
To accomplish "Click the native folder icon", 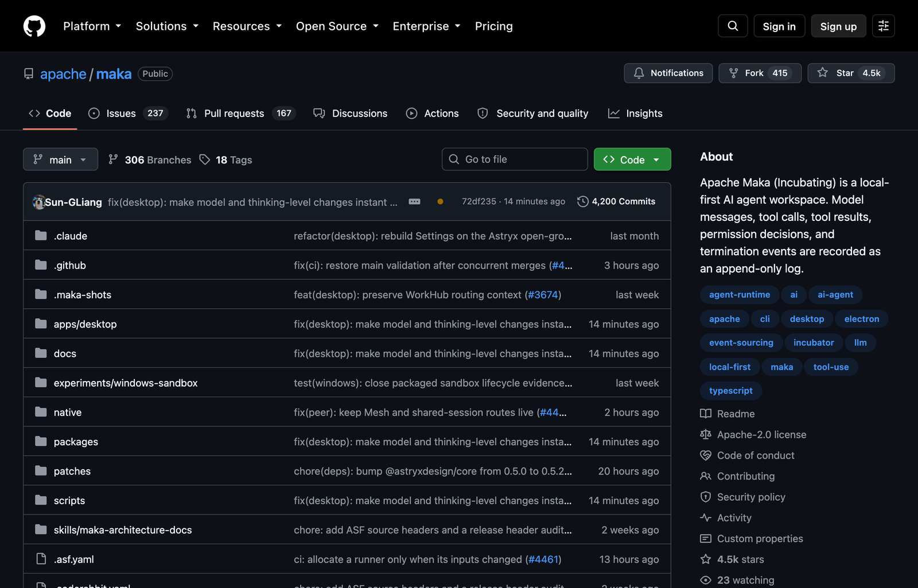I will pyautogui.click(x=41, y=412).
